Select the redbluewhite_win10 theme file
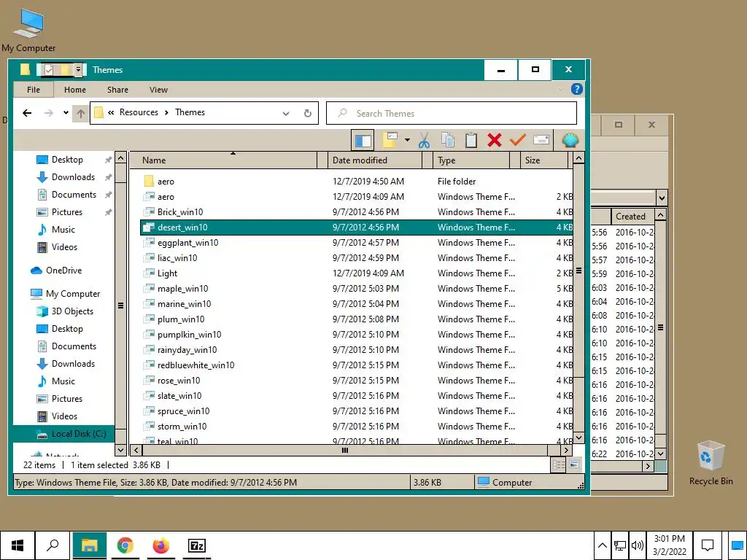 356,365
